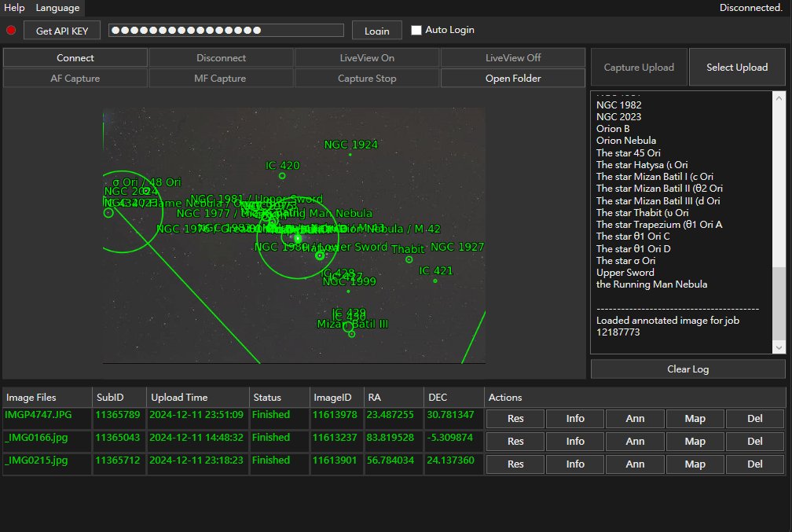Screen dimensions: 792x532
Task: Click the Connect button
Action: pos(75,57)
